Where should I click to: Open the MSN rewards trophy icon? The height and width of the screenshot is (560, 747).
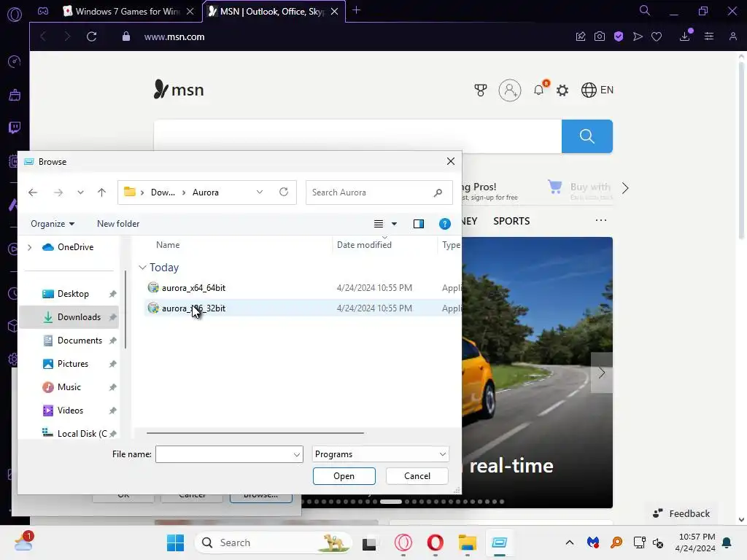[x=481, y=90]
